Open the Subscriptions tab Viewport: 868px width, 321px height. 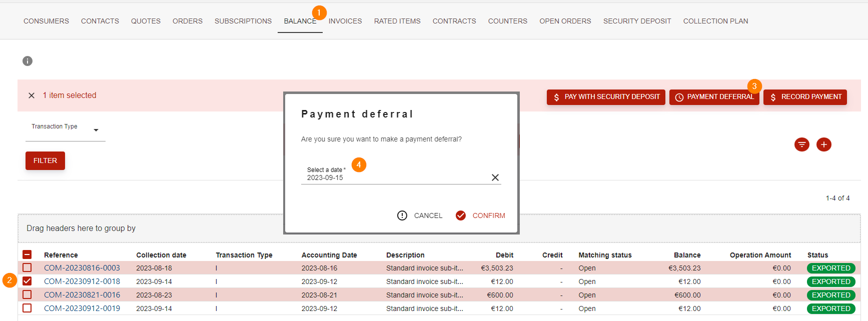(243, 21)
